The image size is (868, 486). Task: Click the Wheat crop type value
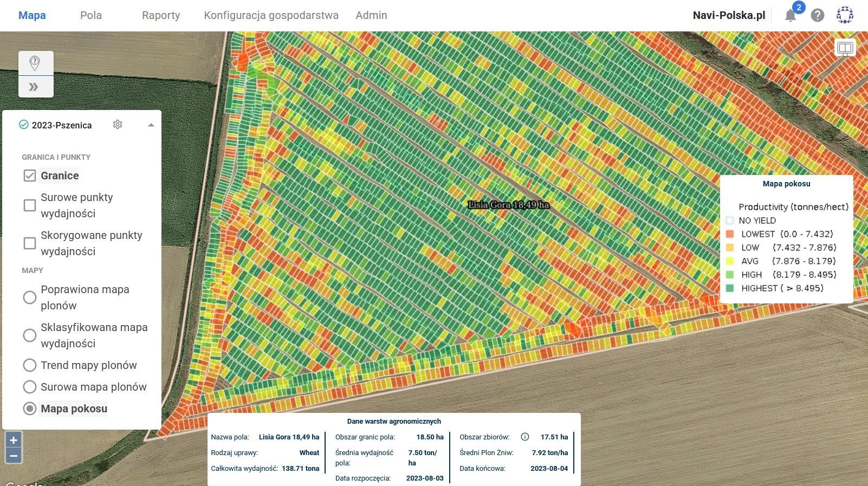(x=309, y=452)
